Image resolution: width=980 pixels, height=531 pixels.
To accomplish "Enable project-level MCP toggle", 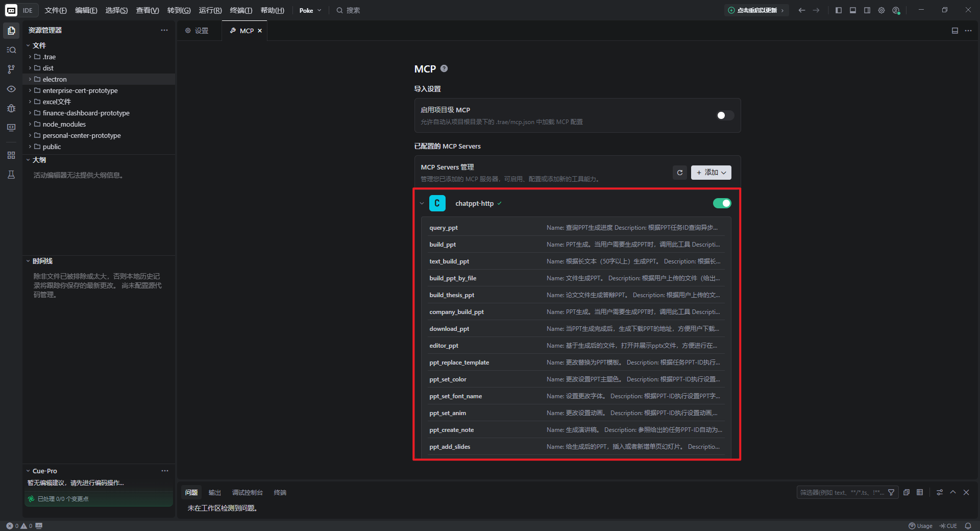I will click(725, 115).
